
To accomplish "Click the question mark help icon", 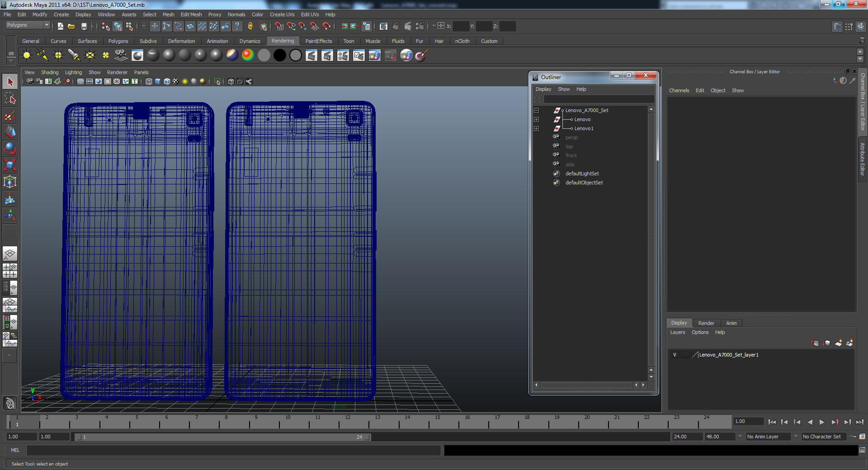I will pos(237,26).
